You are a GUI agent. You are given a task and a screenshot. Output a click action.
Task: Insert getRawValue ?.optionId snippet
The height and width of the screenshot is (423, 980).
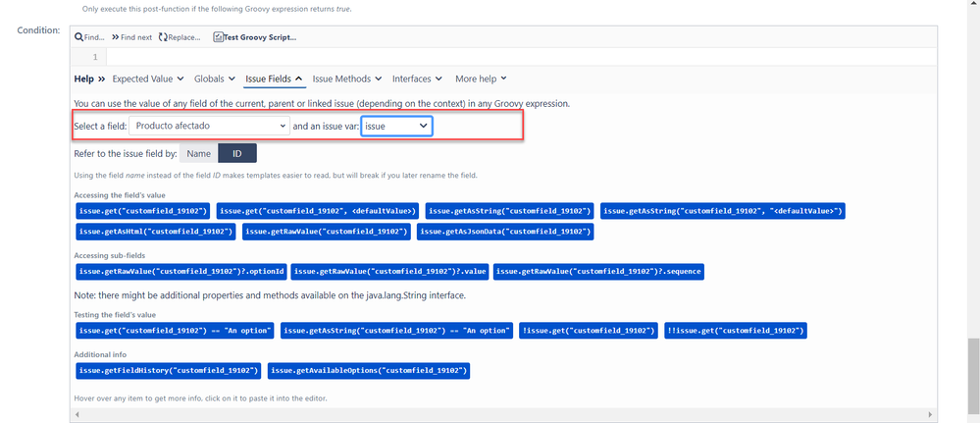pos(181,272)
